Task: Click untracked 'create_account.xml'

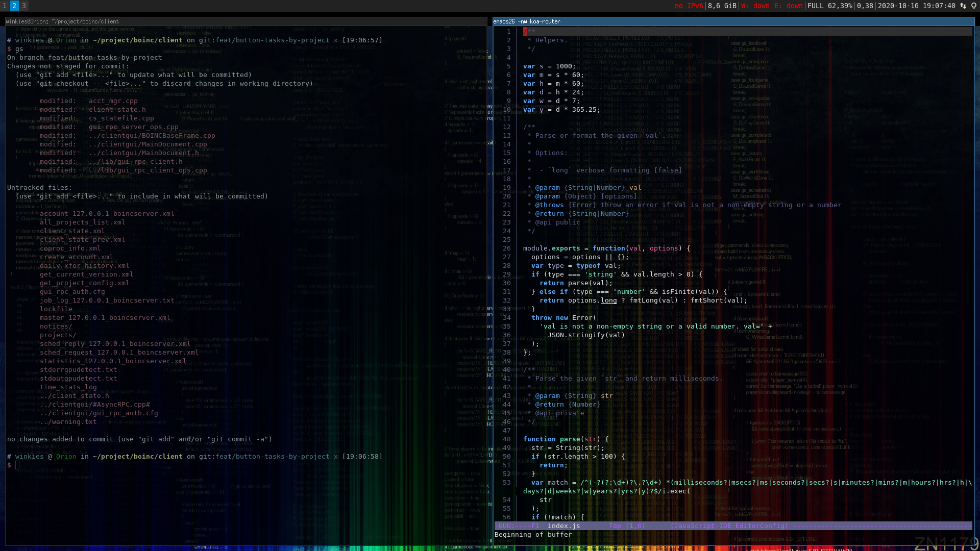Action: 77,257
